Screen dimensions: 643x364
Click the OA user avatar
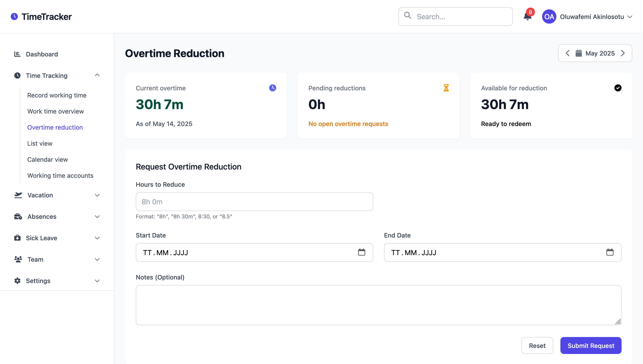(549, 17)
